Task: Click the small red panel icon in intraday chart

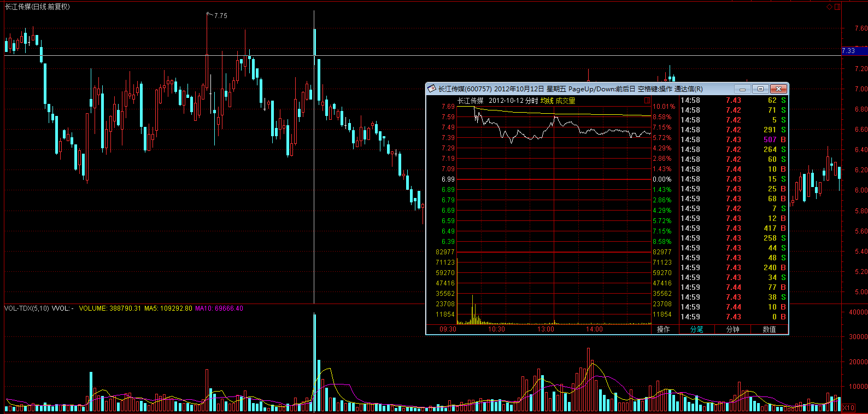Action: [647, 101]
